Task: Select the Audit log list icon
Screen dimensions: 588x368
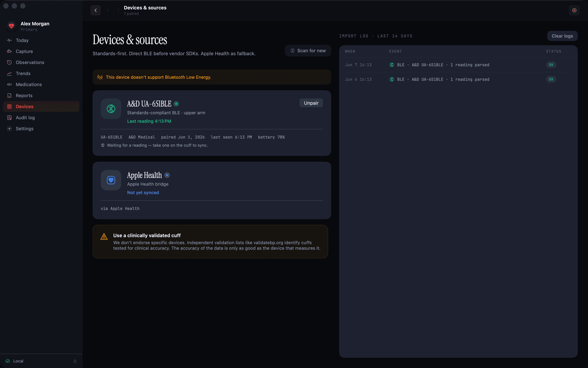Action: click(9, 118)
